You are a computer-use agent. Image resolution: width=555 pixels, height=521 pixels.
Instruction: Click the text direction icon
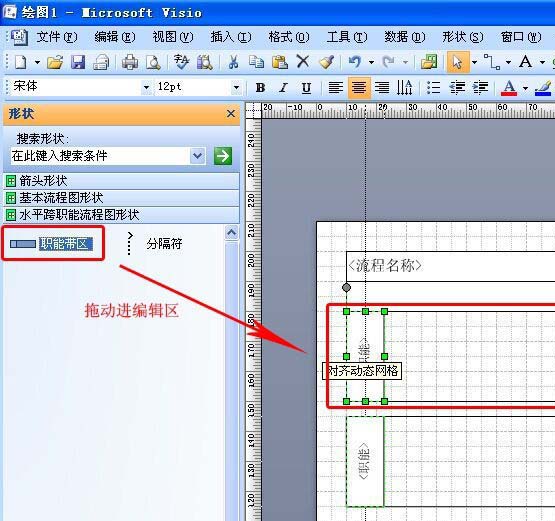[405, 87]
